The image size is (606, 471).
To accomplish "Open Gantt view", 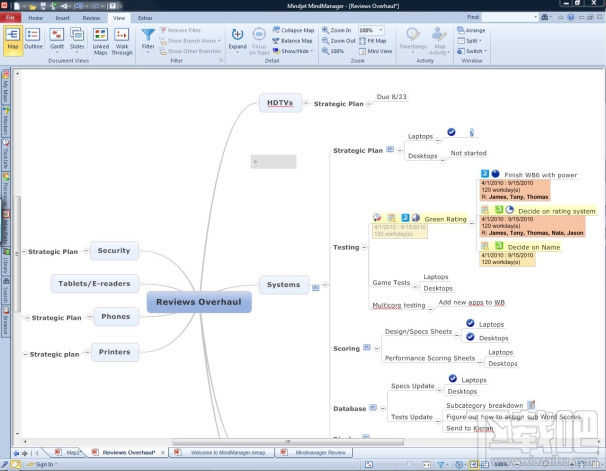I will [x=57, y=39].
